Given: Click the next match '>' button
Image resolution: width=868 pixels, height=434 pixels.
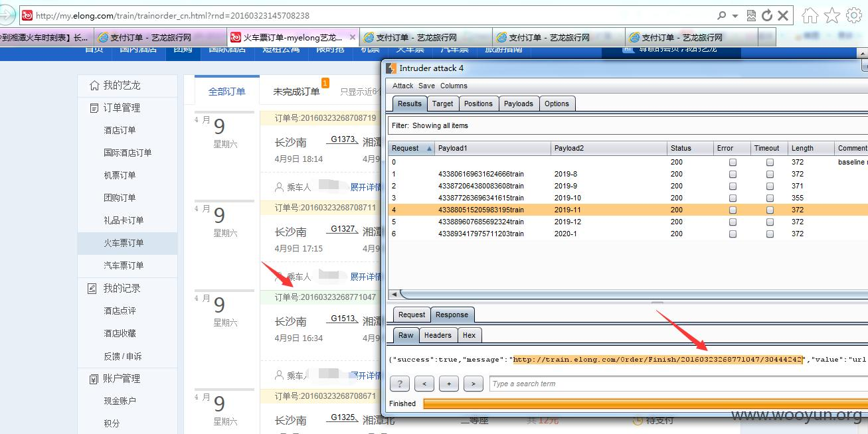Looking at the screenshot, I should (x=473, y=384).
